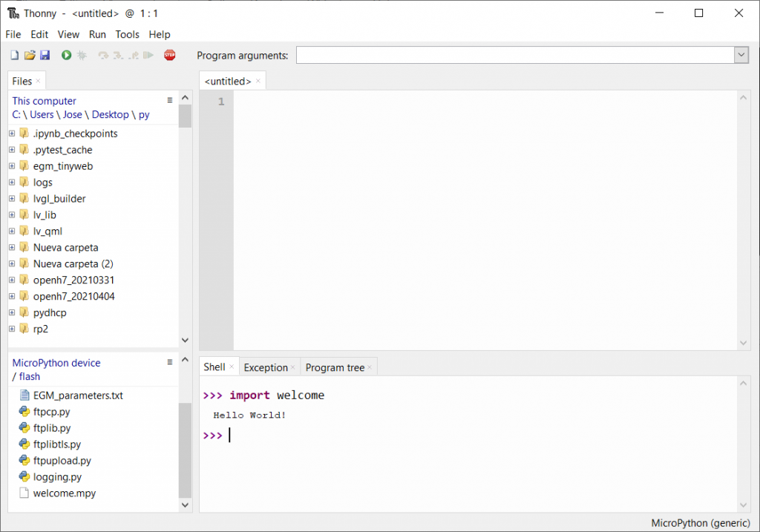Run current script with green play button
Screen dimensions: 760x532
(66, 56)
